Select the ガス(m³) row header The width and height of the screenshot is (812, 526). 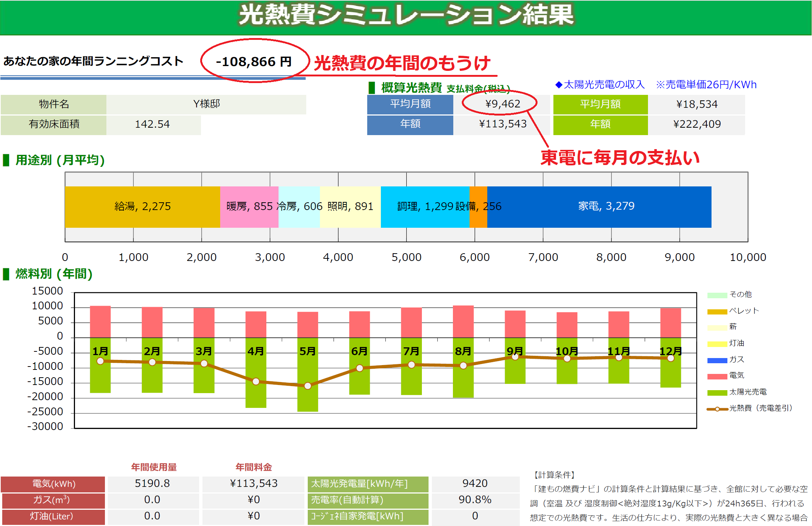[x=53, y=500]
